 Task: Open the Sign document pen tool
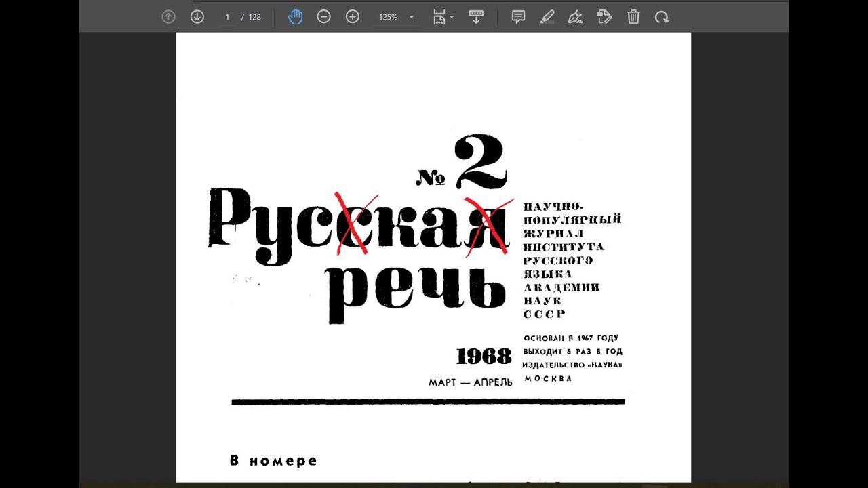576,17
